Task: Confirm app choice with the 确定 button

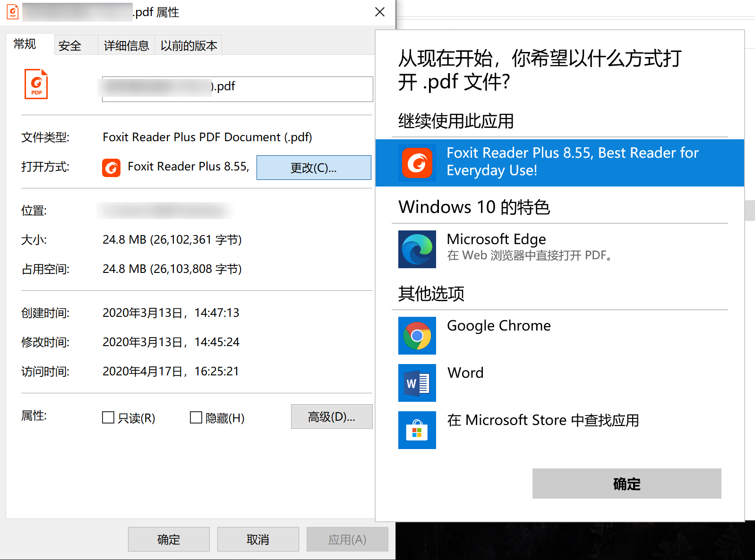Action: click(x=626, y=484)
